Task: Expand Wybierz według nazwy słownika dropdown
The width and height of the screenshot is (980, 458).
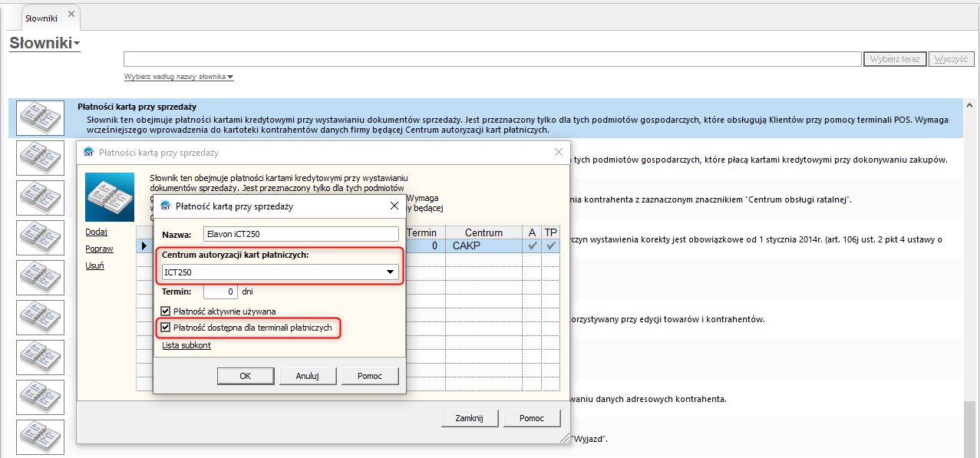Action: tap(179, 77)
